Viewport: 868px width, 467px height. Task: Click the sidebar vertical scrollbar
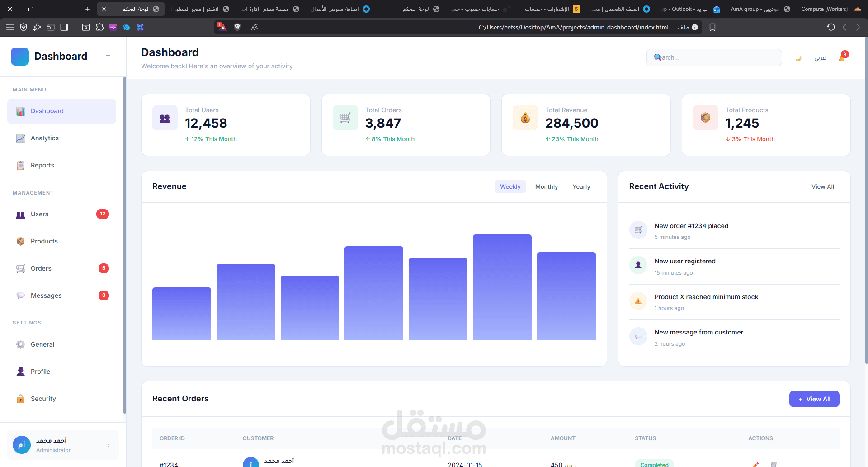pos(124,246)
